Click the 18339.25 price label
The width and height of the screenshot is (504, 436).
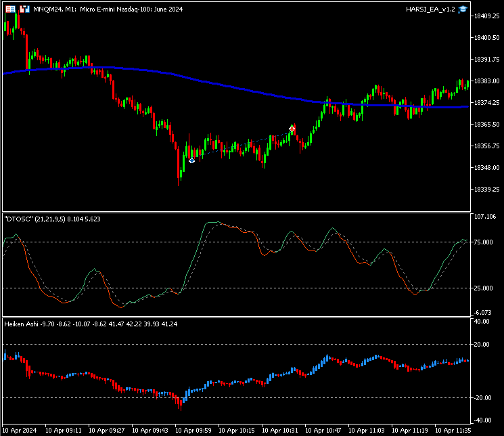pyautogui.click(x=486, y=189)
